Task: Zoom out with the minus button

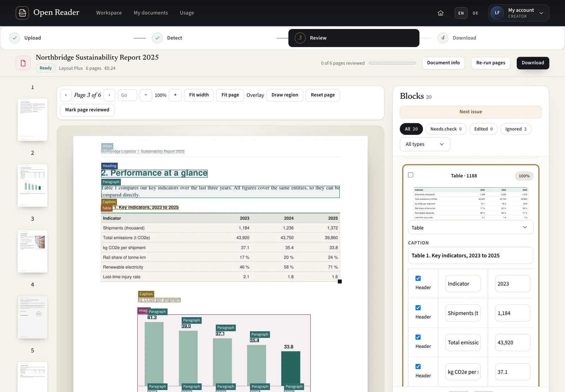Action: tap(146, 95)
